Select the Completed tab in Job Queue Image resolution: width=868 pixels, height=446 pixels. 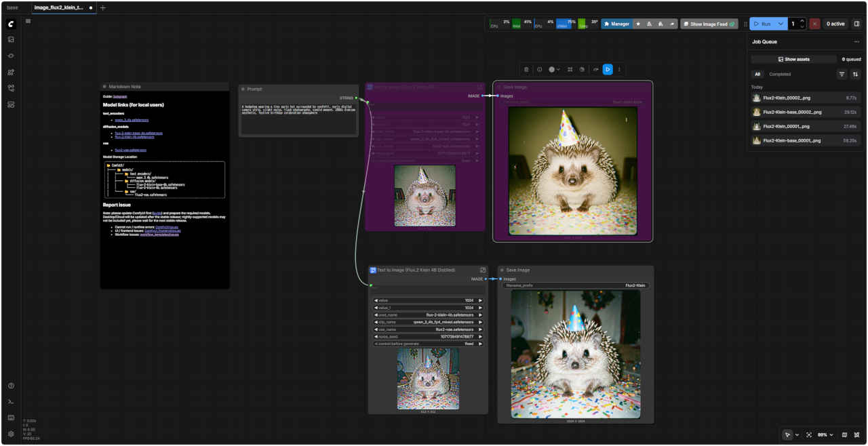tap(780, 75)
